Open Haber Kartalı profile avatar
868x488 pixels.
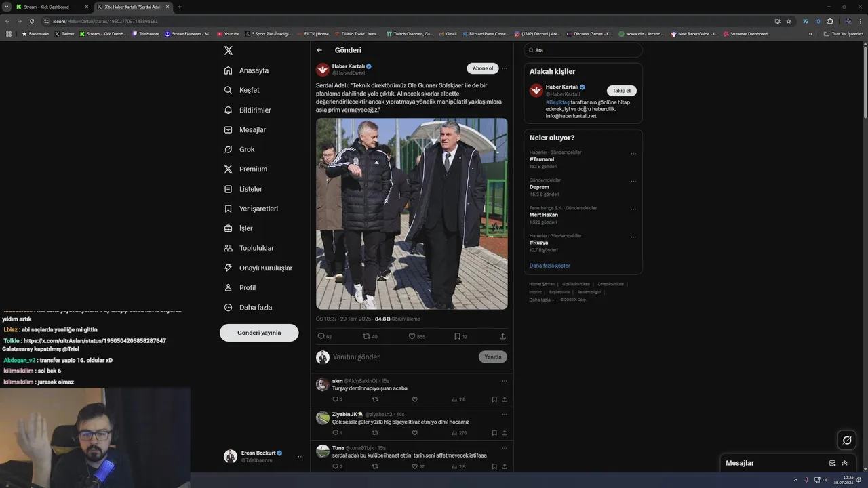click(323, 69)
